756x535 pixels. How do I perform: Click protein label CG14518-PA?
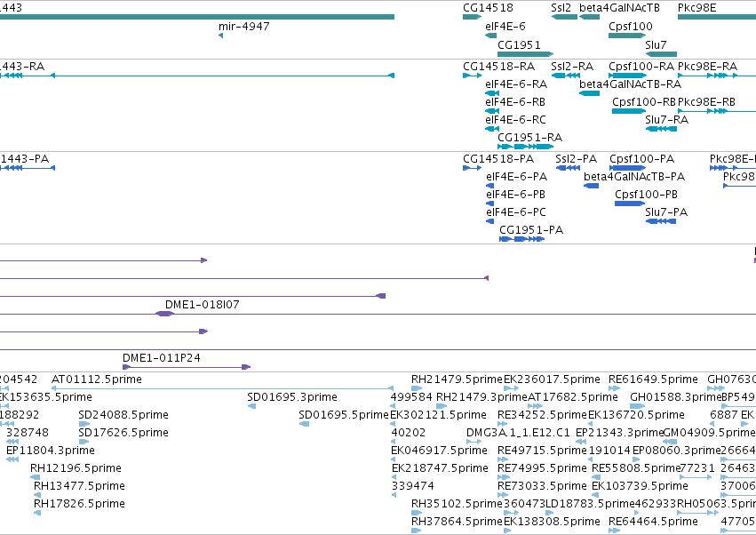click(498, 159)
